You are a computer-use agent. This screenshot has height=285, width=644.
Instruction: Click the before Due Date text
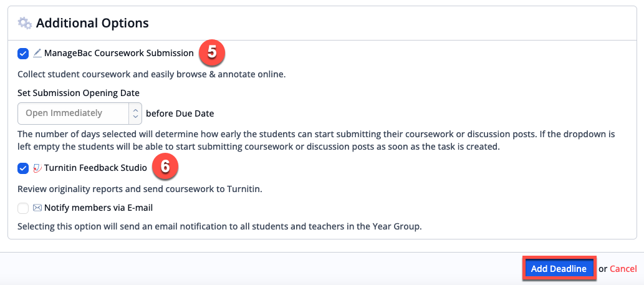pyautogui.click(x=180, y=114)
